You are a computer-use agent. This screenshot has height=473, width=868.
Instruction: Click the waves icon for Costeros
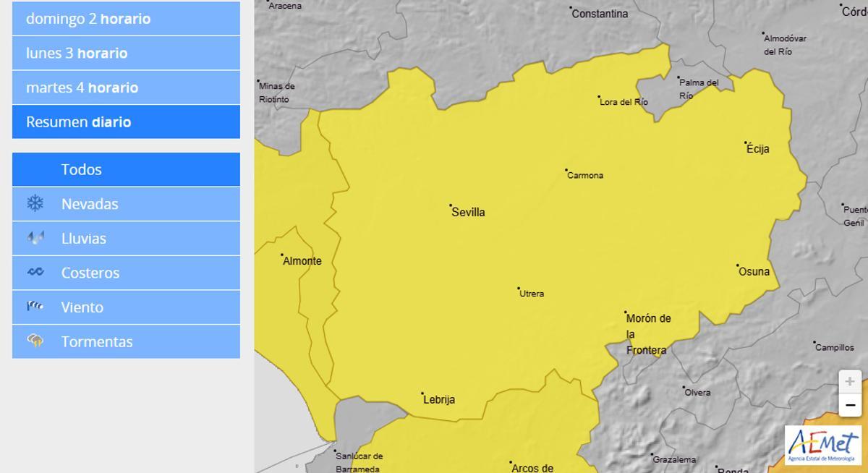(x=35, y=273)
